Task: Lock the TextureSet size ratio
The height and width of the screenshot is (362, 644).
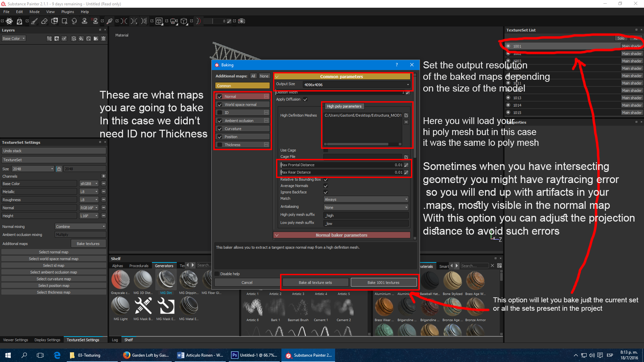Action: (59, 169)
